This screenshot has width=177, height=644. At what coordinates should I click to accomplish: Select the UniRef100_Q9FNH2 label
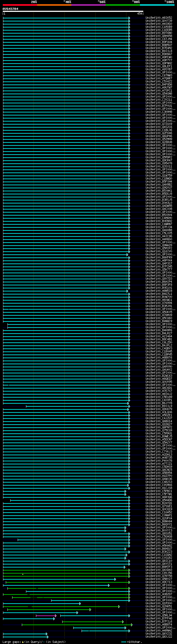coord(159,63)
